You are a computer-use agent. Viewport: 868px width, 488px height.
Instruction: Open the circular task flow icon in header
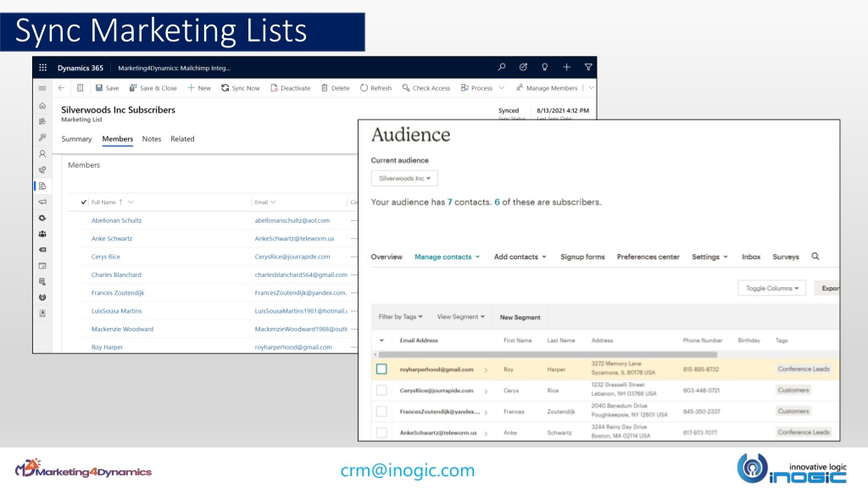[x=523, y=67]
